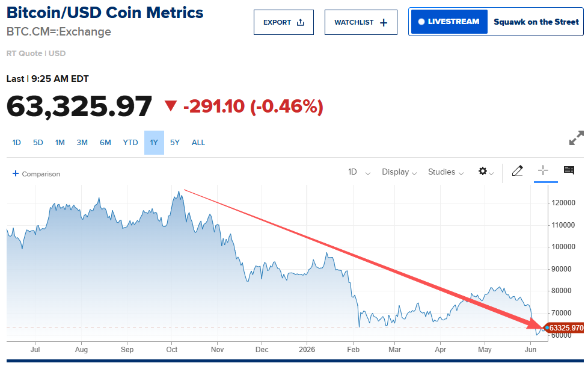Click the Export share icon
The image size is (588, 366).
pyautogui.click(x=301, y=22)
